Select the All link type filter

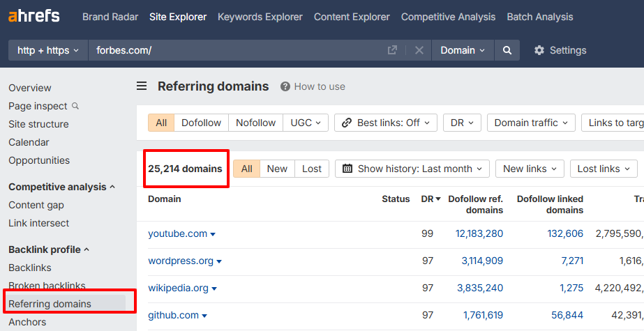click(x=161, y=123)
